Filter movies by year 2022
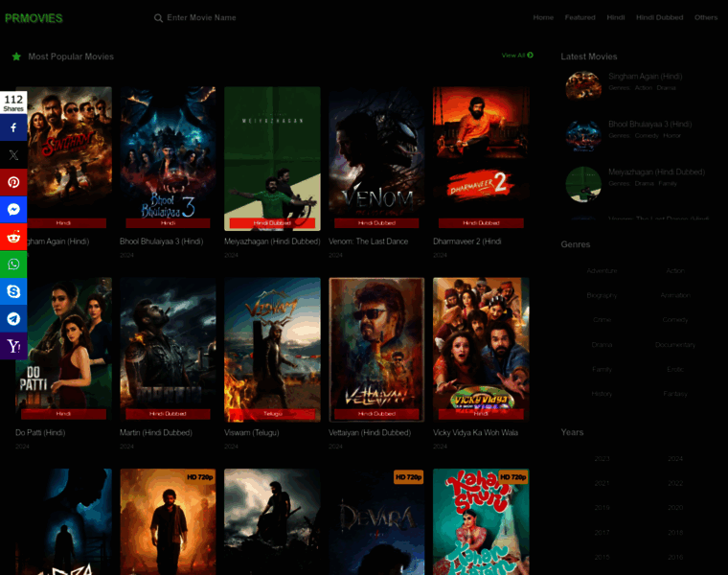 tap(675, 484)
